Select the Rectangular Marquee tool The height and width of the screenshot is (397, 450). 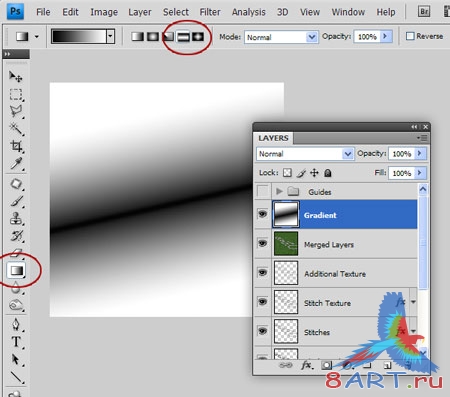pyautogui.click(x=16, y=94)
